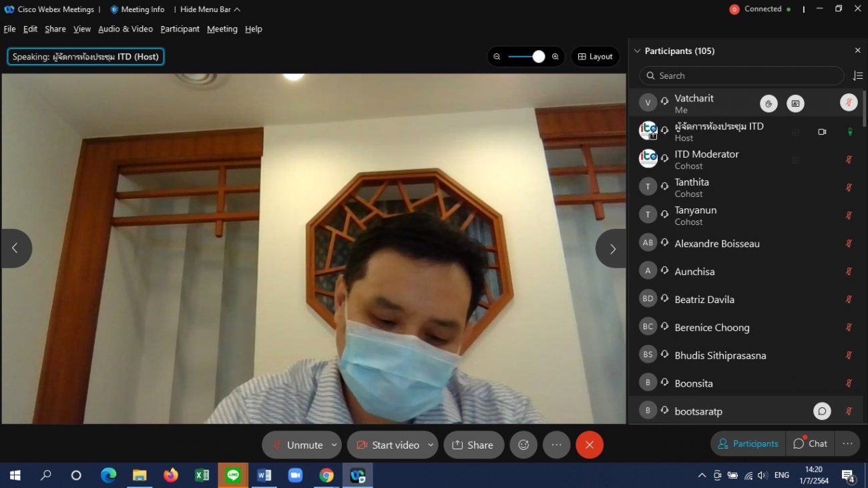
Task: Select participant Berenice Choong
Action: 744,328
